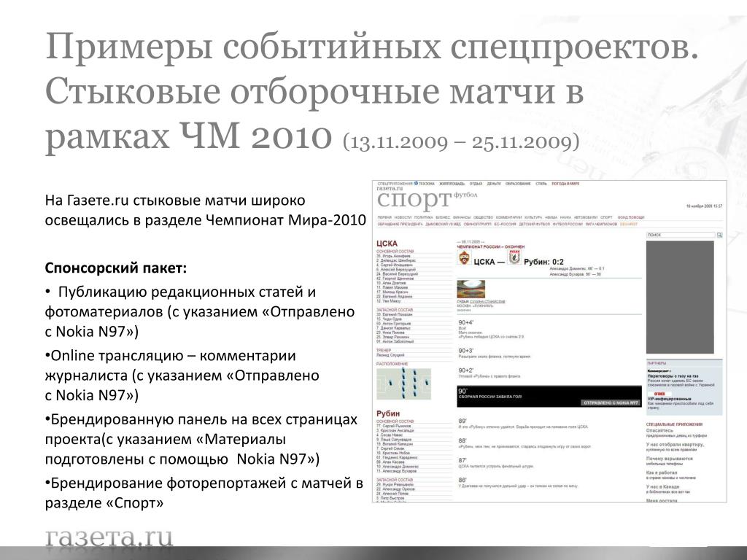Open the НОВОСТИ menu item
The height and width of the screenshot is (560, 747).
[x=403, y=217]
